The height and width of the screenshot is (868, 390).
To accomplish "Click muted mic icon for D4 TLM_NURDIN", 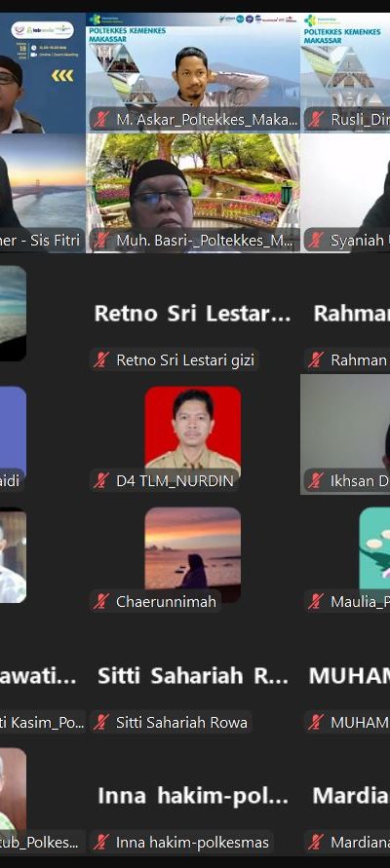I will click(100, 481).
